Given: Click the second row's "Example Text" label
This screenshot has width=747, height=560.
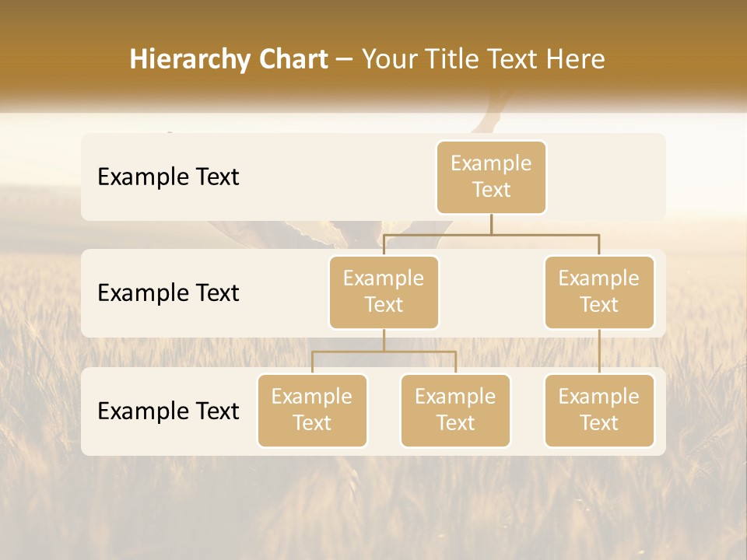Looking at the screenshot, I should tap(168, 293).
